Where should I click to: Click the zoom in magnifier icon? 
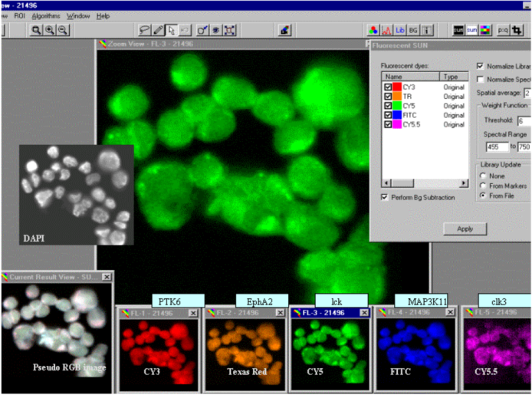[x=50, y=30]
